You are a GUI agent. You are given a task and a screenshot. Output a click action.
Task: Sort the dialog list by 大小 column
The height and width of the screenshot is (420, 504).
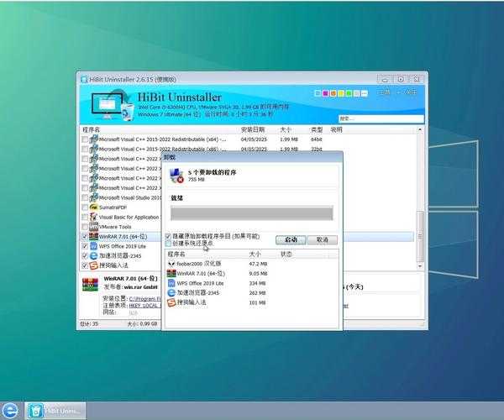pyautogui.click(x=255, y=254)
